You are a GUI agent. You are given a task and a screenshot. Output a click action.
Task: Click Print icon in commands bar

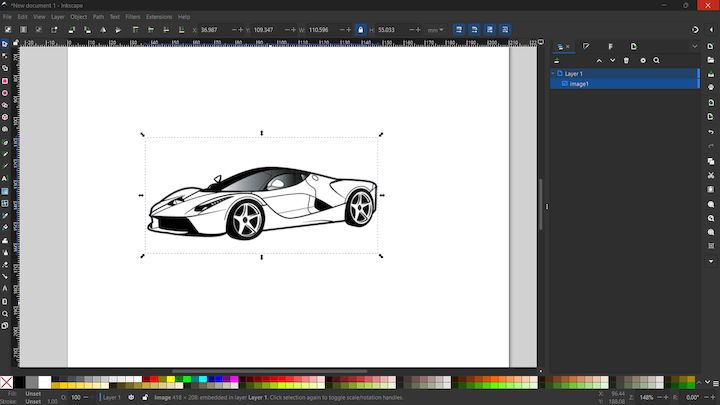(x=711, y=87)
